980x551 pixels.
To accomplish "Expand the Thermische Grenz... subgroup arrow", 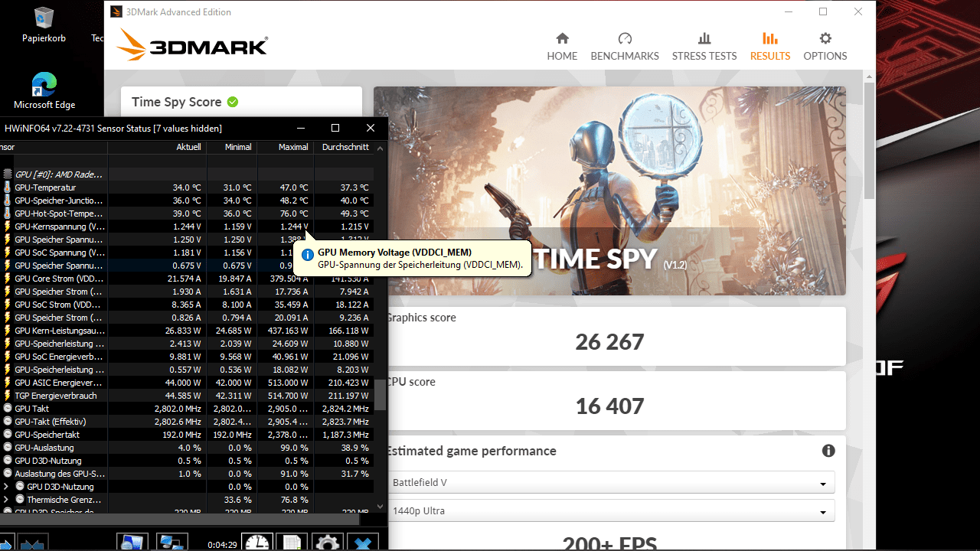I will (6, 500).
